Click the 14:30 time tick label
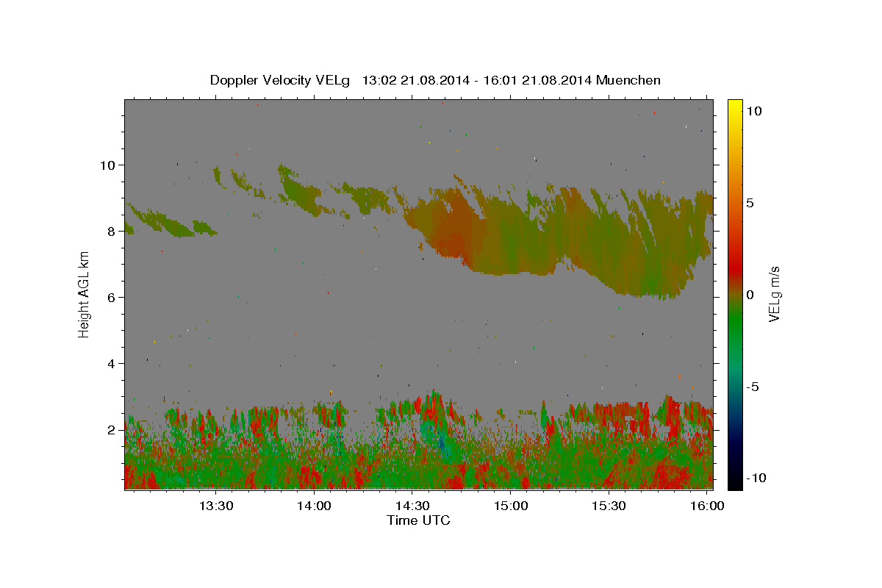This screenshot has height=588, width=882. point(412,506)
